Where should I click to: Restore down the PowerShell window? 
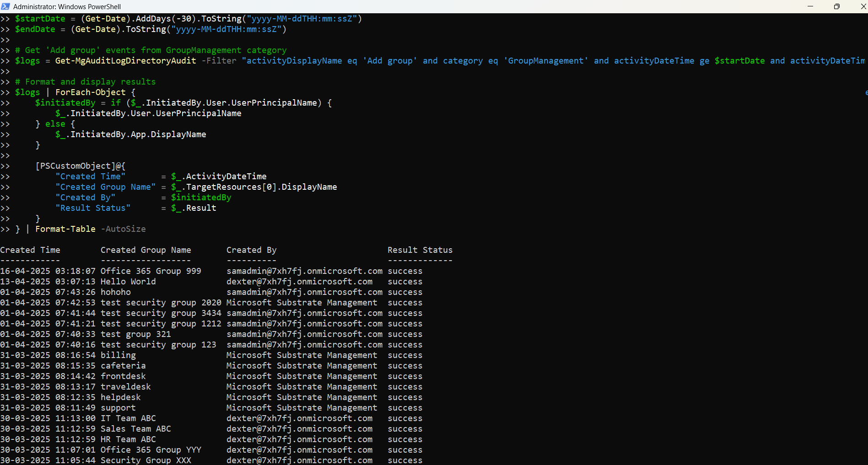tap(836, 6)
